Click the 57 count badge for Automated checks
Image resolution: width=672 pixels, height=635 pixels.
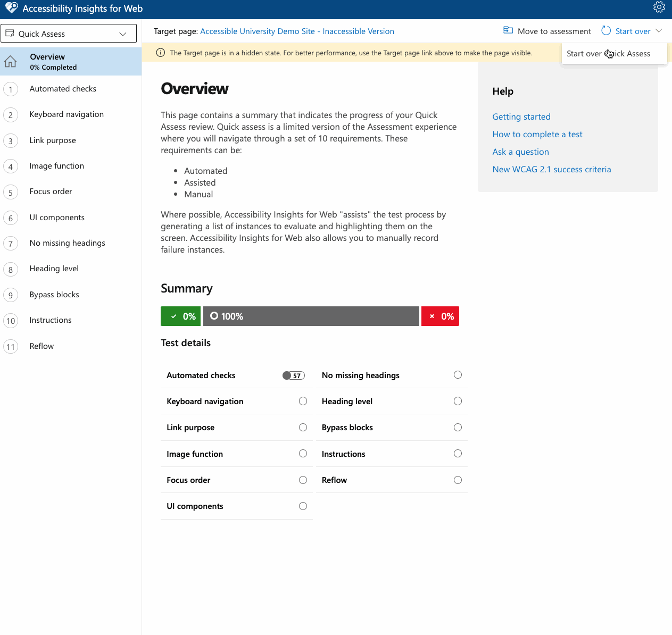point(294,375)
